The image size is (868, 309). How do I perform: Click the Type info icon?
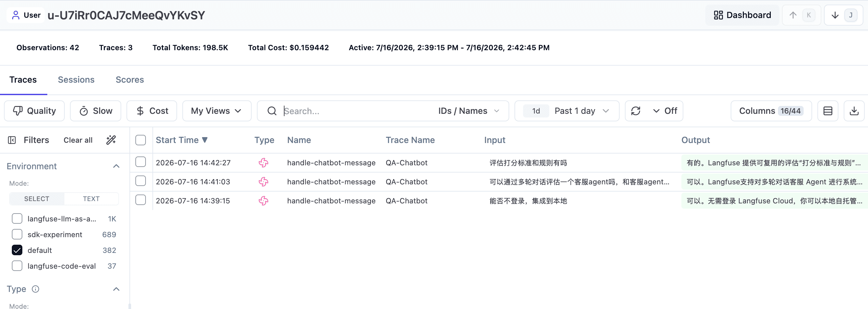pos(35,289)
